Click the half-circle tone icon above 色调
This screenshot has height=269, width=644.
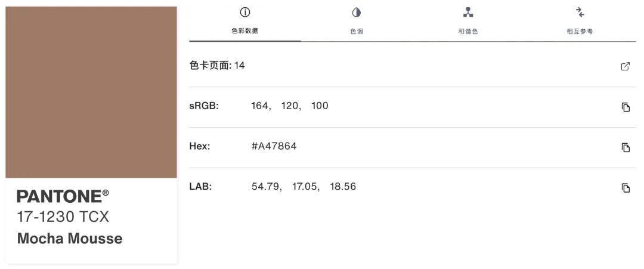pos(356,13)
